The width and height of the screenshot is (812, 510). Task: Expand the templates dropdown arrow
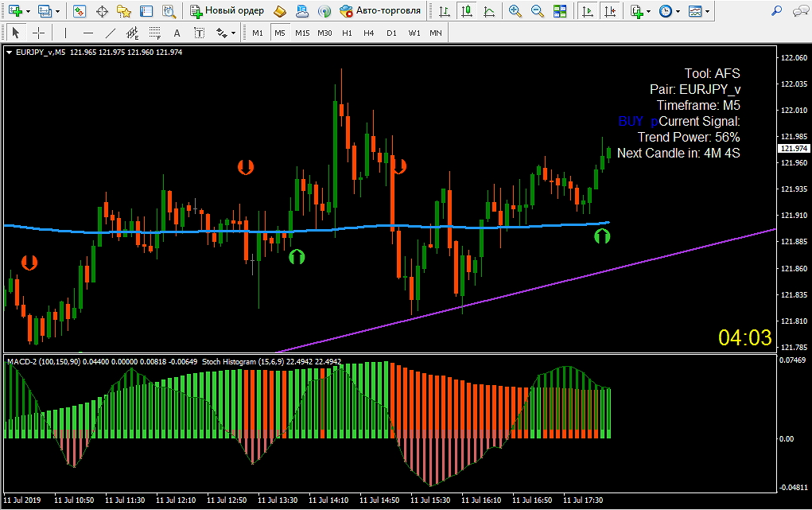pos(707,11)
